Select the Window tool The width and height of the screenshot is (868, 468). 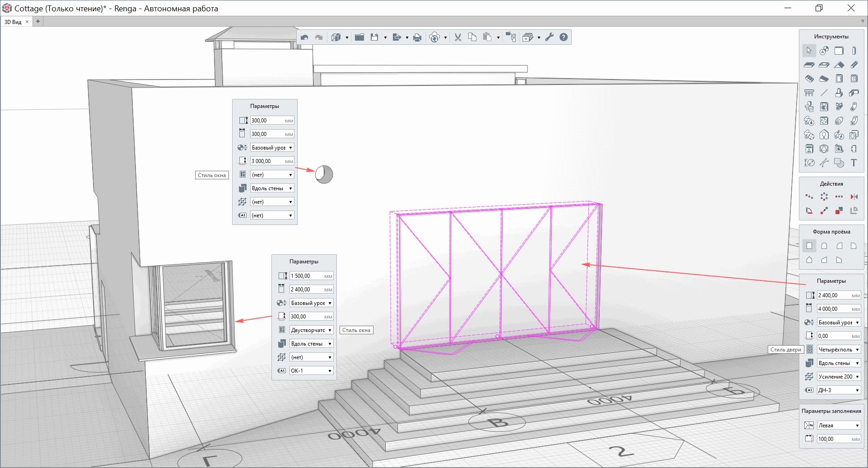(x=854, y=79)
